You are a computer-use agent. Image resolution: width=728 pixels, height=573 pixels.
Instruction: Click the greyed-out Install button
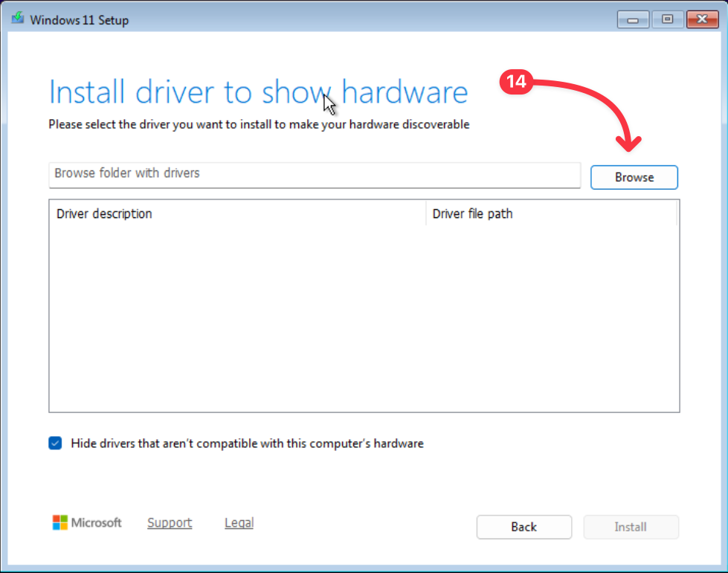click(x=631, y=527)
